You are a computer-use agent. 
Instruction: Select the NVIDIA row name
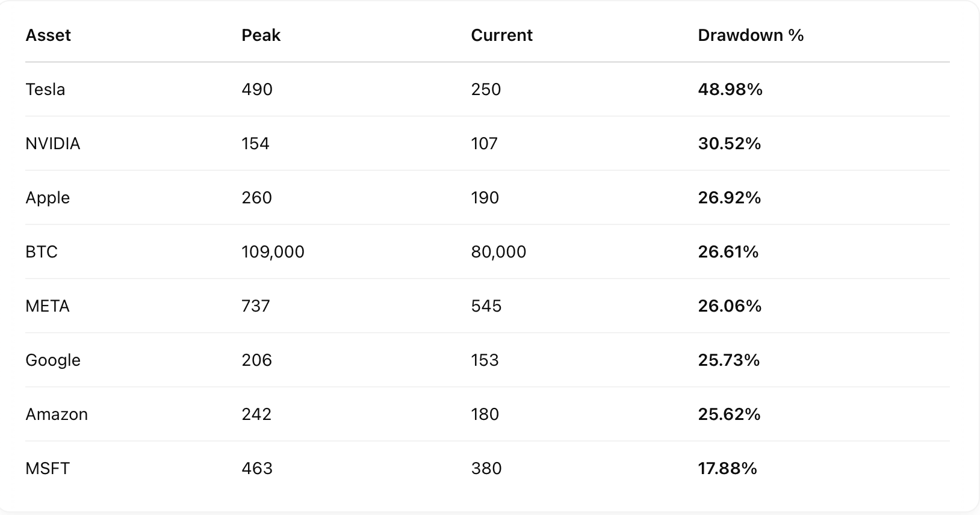(53, 144)
